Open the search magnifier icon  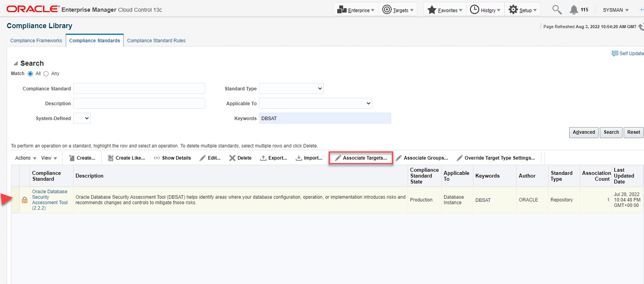pyautogui.click(x=557, y=10)
